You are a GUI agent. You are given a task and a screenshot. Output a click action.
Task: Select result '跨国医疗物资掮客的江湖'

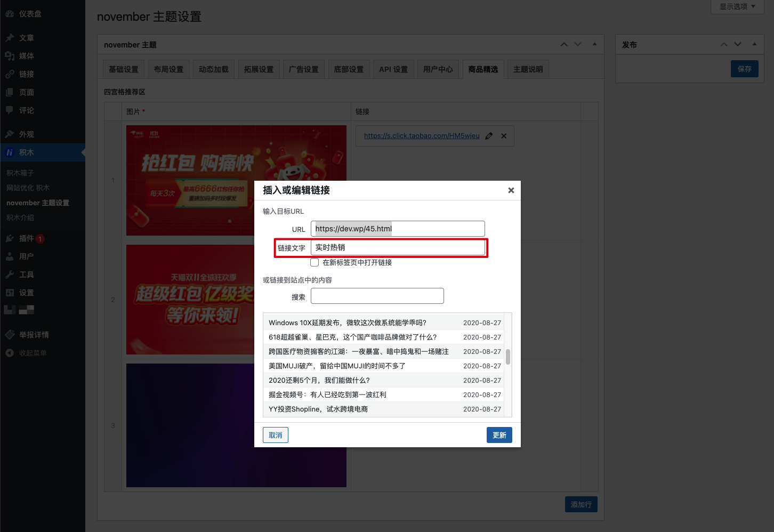(x=383, y=351)
